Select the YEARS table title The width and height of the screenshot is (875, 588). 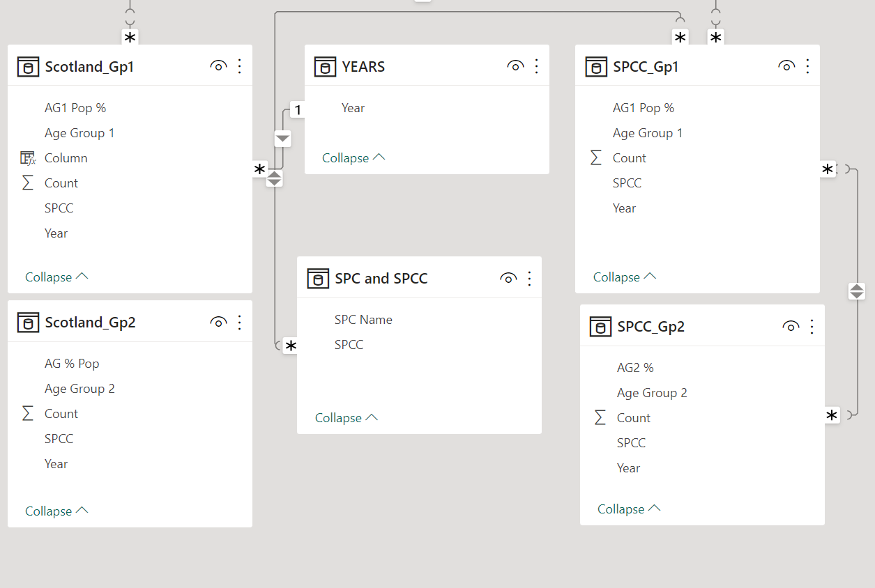coord(363,67)
